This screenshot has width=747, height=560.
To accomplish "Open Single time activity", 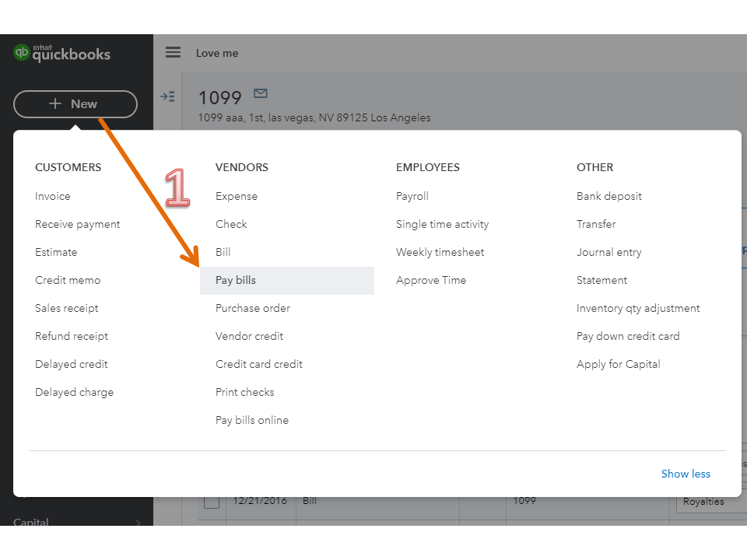I will [442, 224].
